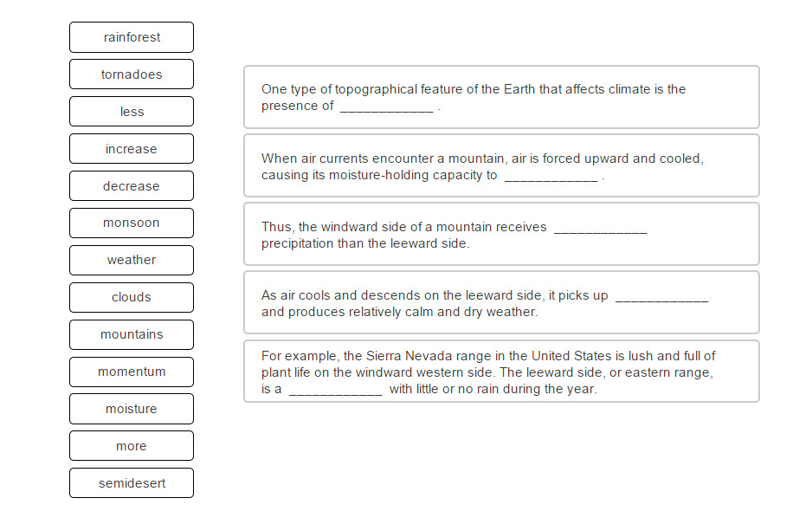Click the blank after 'it picks up'
812x524 pixels.
[x=662, y=296]
